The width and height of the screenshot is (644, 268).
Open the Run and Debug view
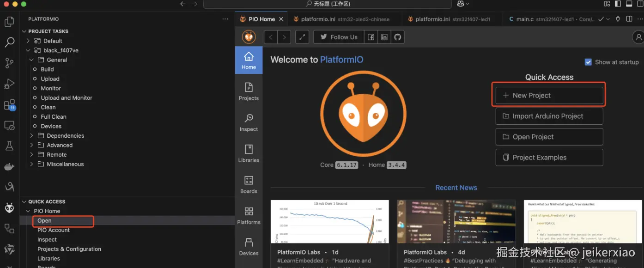pos(9,84)
